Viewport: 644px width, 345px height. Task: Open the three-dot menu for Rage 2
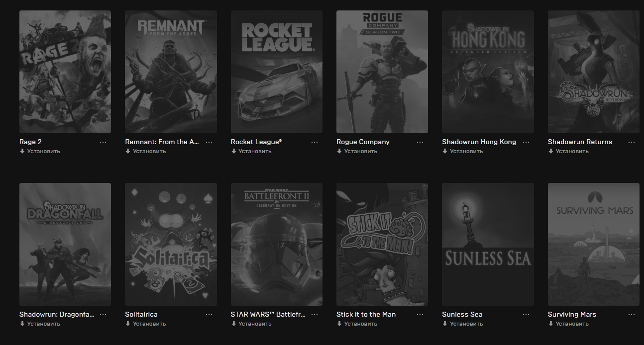103,142
